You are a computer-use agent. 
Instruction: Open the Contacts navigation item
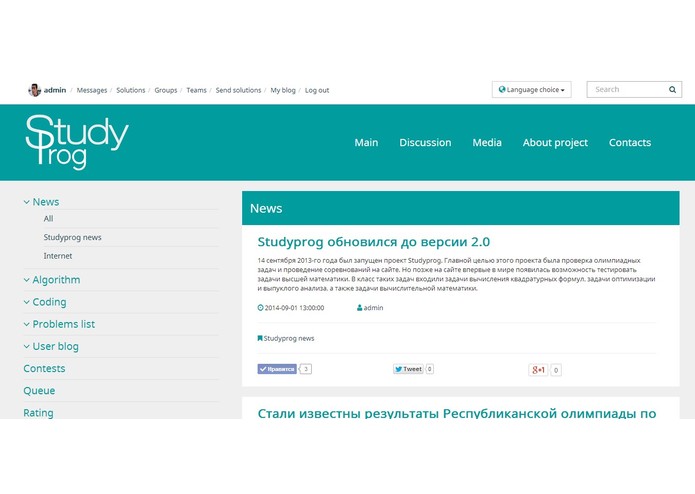(x=630, y=142)
